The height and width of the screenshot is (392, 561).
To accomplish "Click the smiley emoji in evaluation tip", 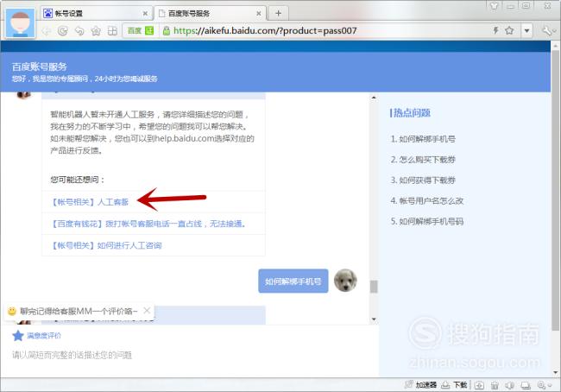I will [12, 311].
